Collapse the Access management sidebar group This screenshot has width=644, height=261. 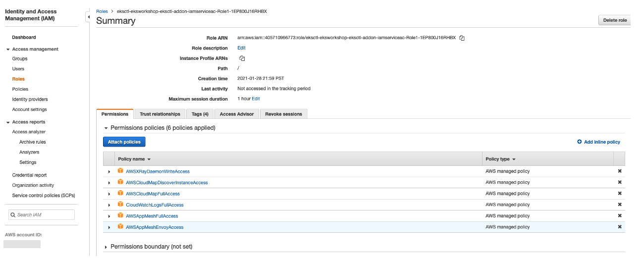(8, 50)
